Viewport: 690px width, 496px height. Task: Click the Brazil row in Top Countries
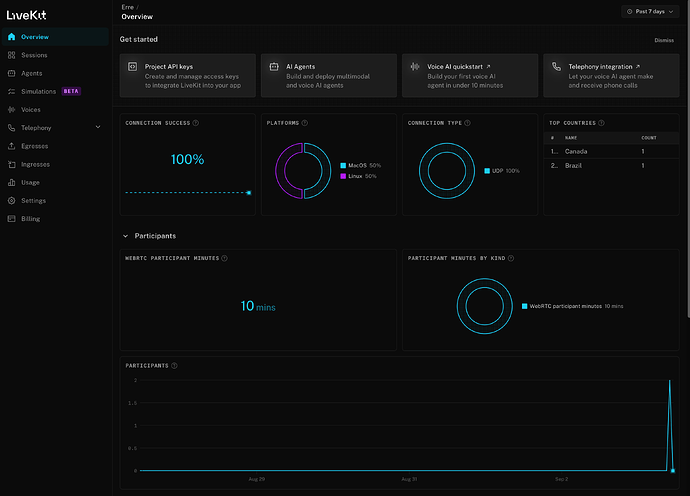pos(611,165)
